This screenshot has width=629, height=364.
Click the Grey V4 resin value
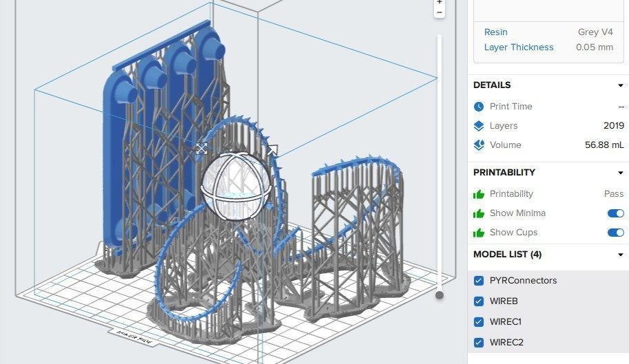point(595,32)
